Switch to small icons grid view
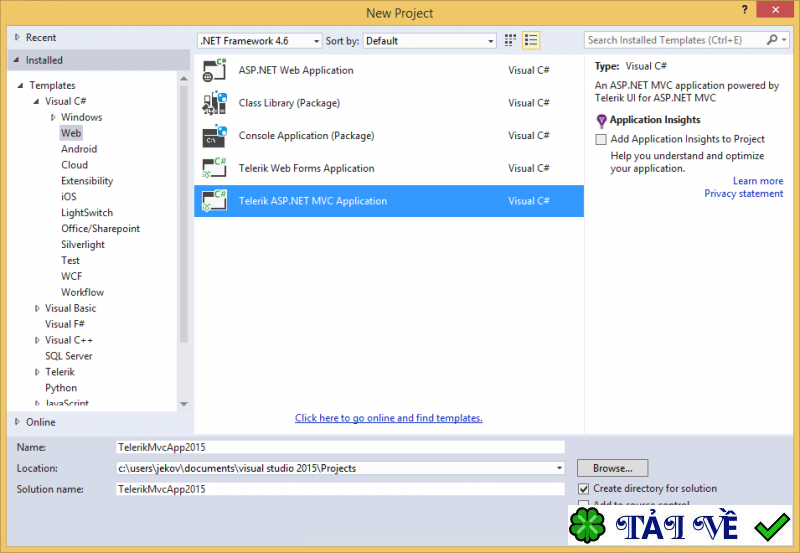Viewport: 800px width, 553px height. [510, 40]
